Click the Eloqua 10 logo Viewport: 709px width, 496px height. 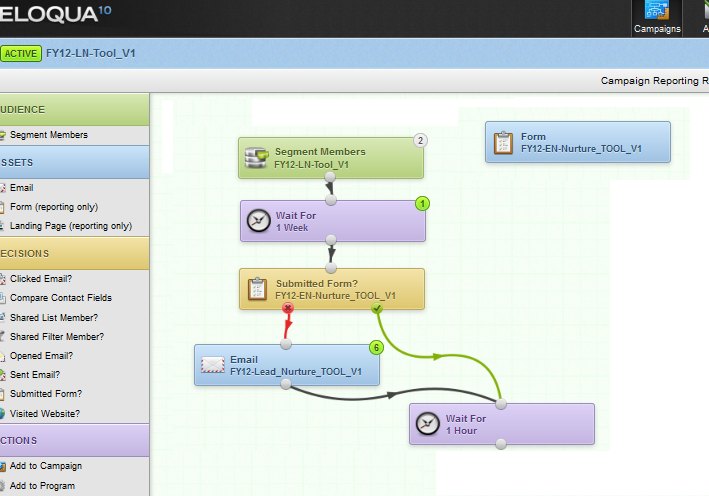pyautogui.click(x=55, y=14)
